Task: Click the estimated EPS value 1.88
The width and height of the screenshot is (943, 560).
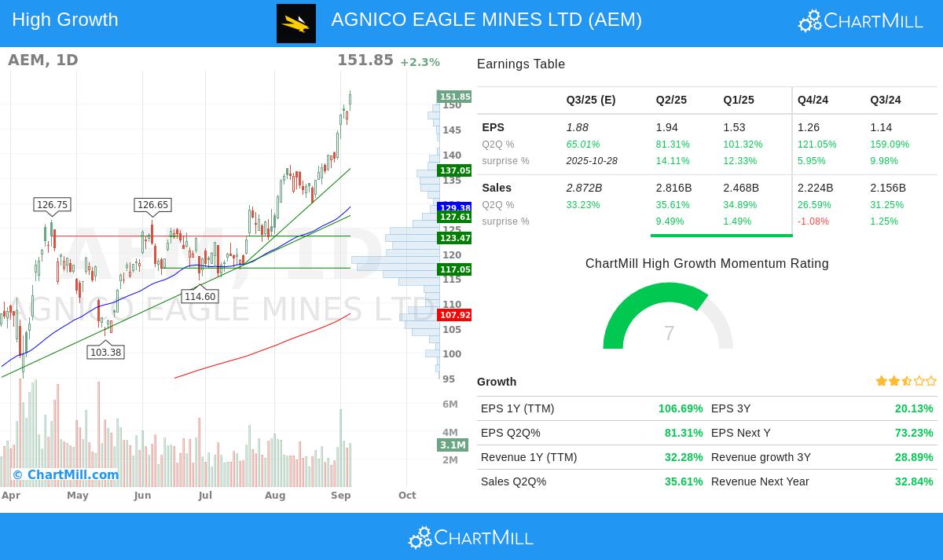Action: pyautogui.click(x=578, y=127)
